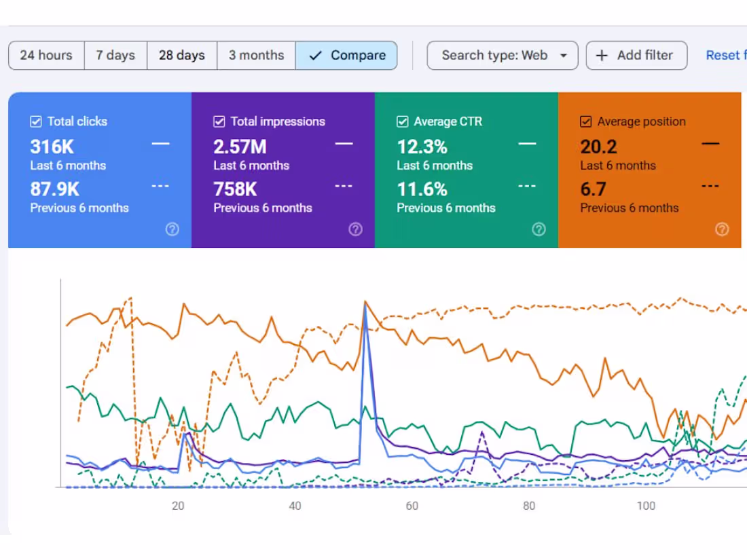747x560 pixels.
Task: Select the 3 months date range
Action: 256,55
